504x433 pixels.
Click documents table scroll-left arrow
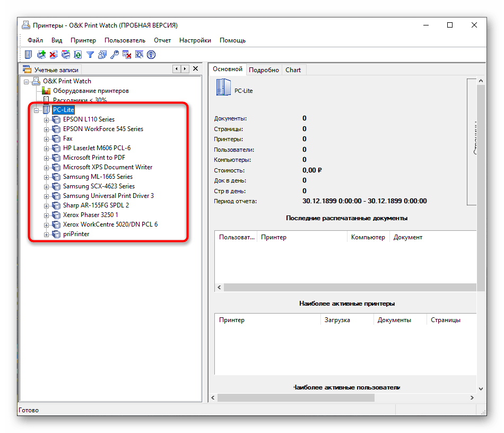click(219, 288)
